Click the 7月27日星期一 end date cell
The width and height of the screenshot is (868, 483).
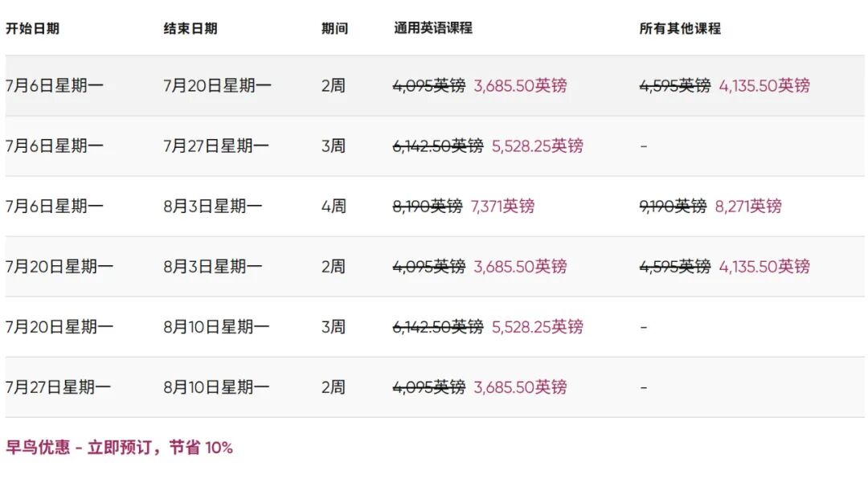click(x=218, y=145)
